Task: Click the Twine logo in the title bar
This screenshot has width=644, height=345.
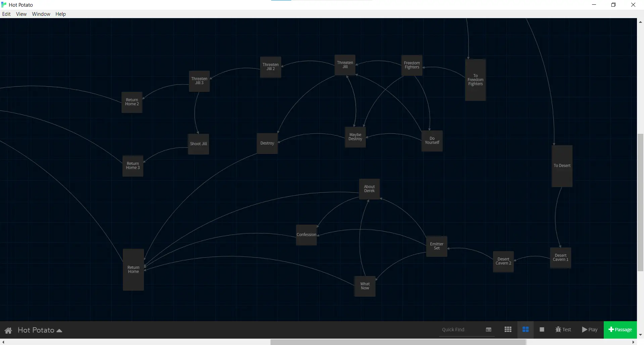Action: click(x=4, y=4)
